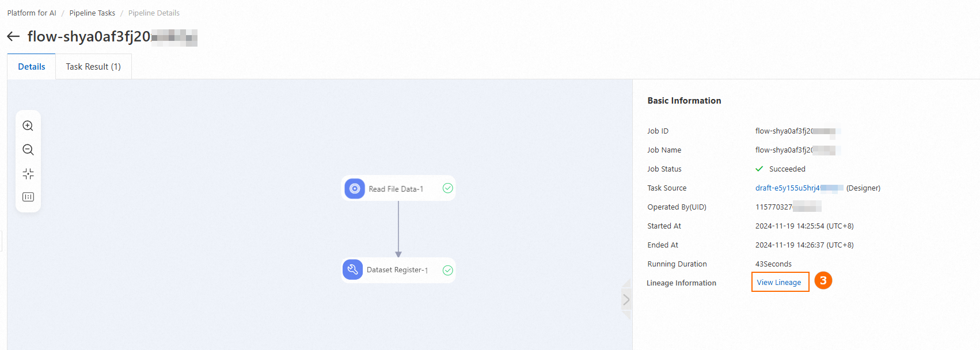Click success checkmark on Read File Data-1
The width and height of the screenshot is (980, 350).
(447, 188)
